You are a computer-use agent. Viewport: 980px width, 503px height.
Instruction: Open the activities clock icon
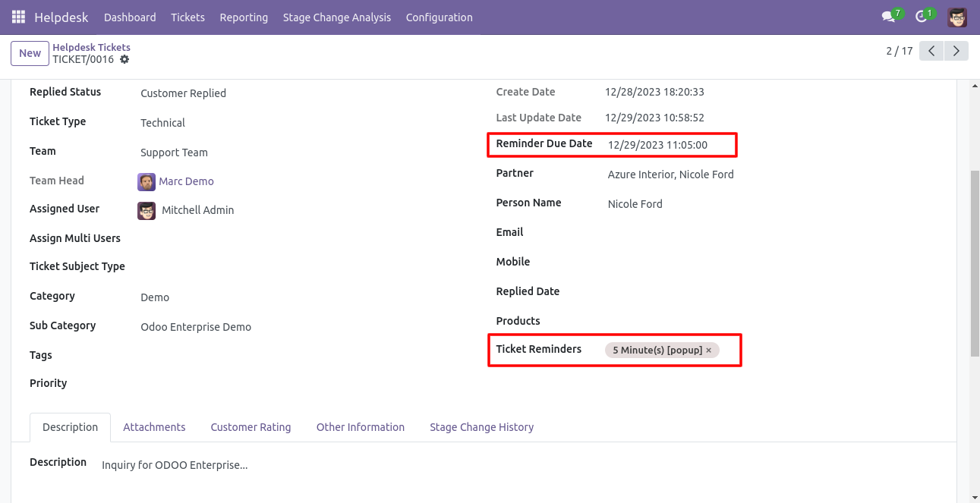click(x=921, y=17)
